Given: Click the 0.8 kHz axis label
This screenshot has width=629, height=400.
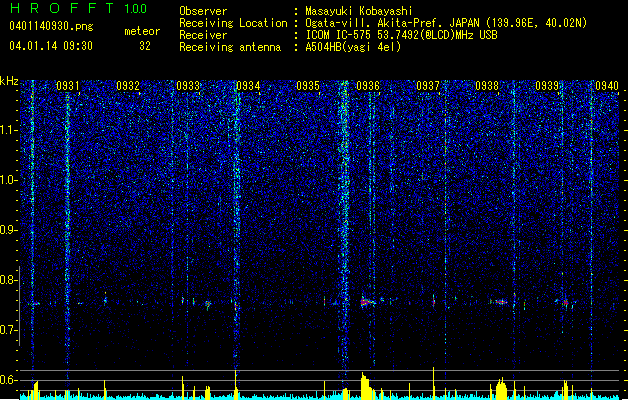Looking at the screenshot, I should pos(8,280).
